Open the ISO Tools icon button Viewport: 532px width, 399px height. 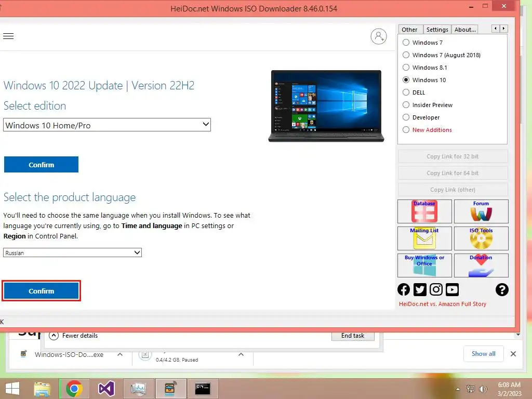point(481,238)
